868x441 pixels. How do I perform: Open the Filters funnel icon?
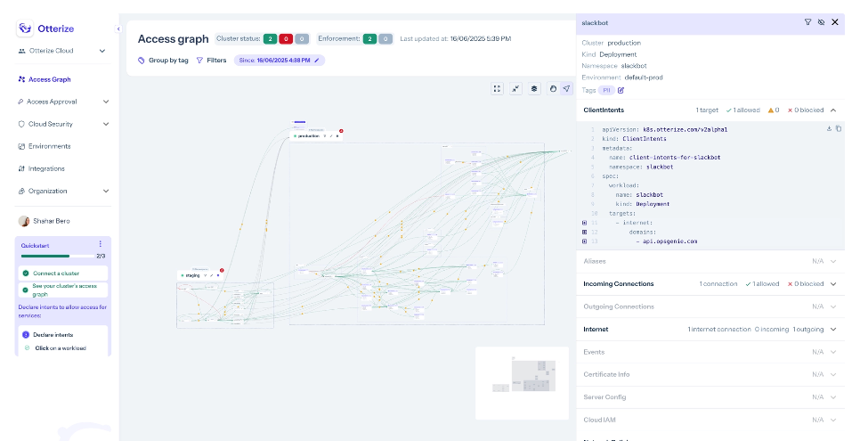(199, 60)
